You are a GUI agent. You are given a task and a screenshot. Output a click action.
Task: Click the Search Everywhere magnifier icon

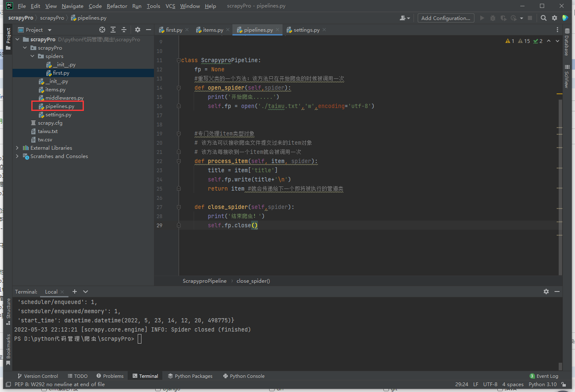[543, 18]
